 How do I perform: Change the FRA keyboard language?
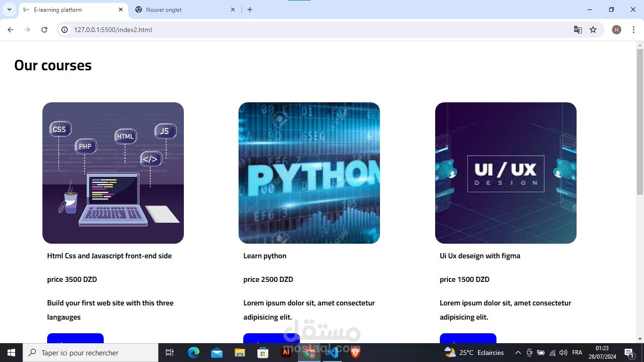tap(577, 353)
